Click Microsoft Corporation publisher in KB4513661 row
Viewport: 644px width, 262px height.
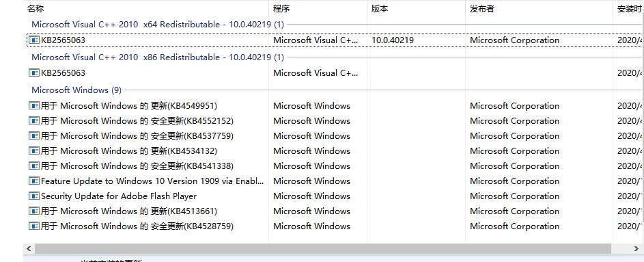point(515,211)
